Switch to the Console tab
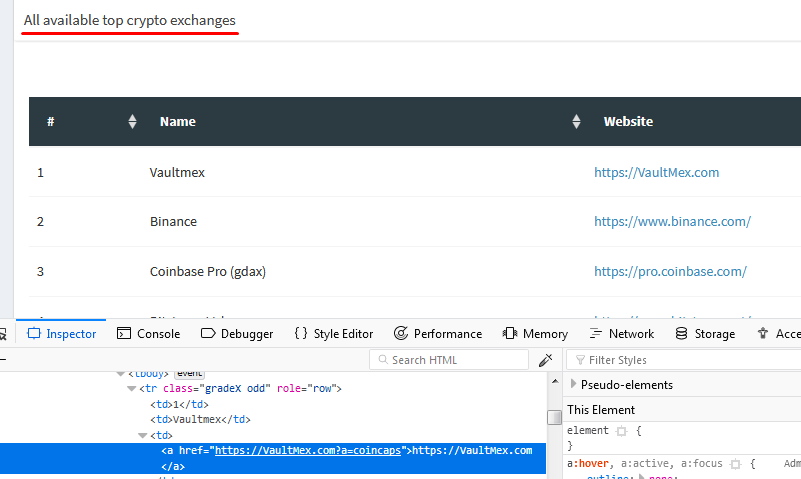 point(148,333)
